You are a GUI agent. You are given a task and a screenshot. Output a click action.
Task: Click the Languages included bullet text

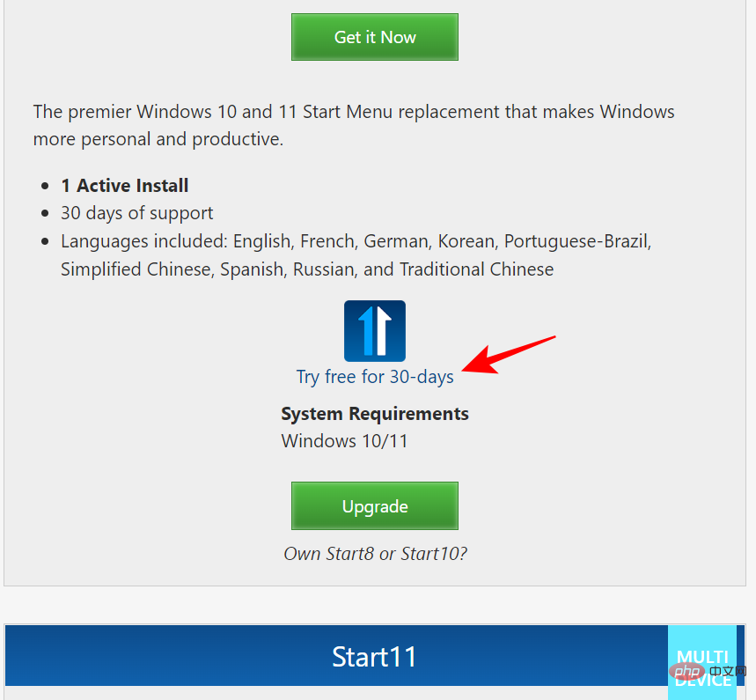[356, 255]
